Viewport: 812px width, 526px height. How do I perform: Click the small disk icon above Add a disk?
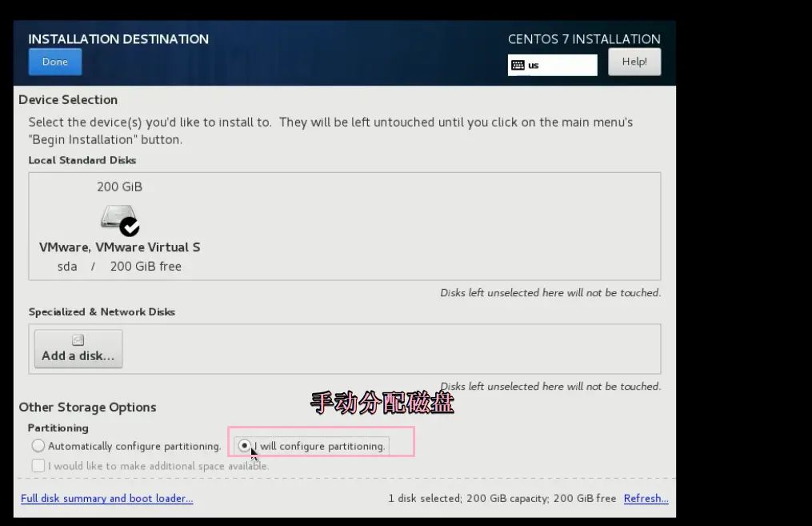click(78, 340)
